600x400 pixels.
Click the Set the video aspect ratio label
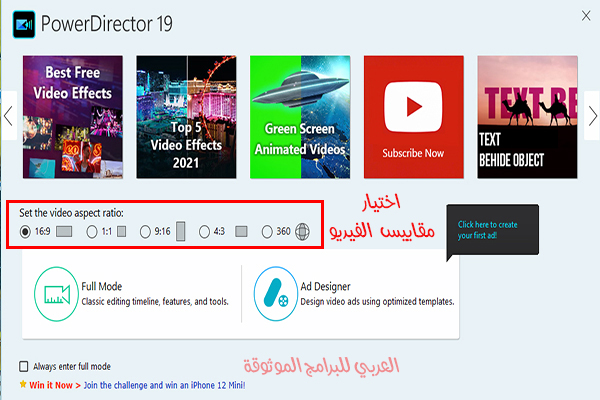pyautogui.click(x=72, y=213)
